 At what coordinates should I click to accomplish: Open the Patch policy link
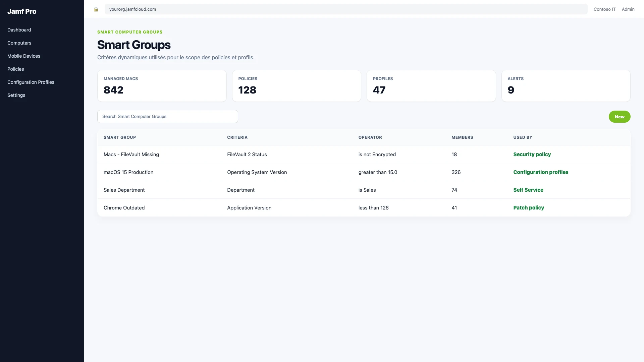529,208
